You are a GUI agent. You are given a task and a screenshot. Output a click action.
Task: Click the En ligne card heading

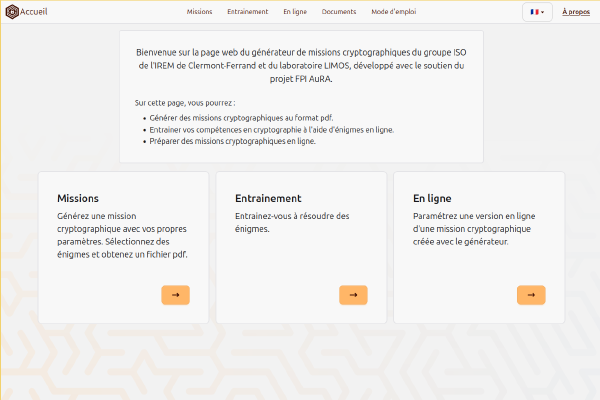coord(432,198)
